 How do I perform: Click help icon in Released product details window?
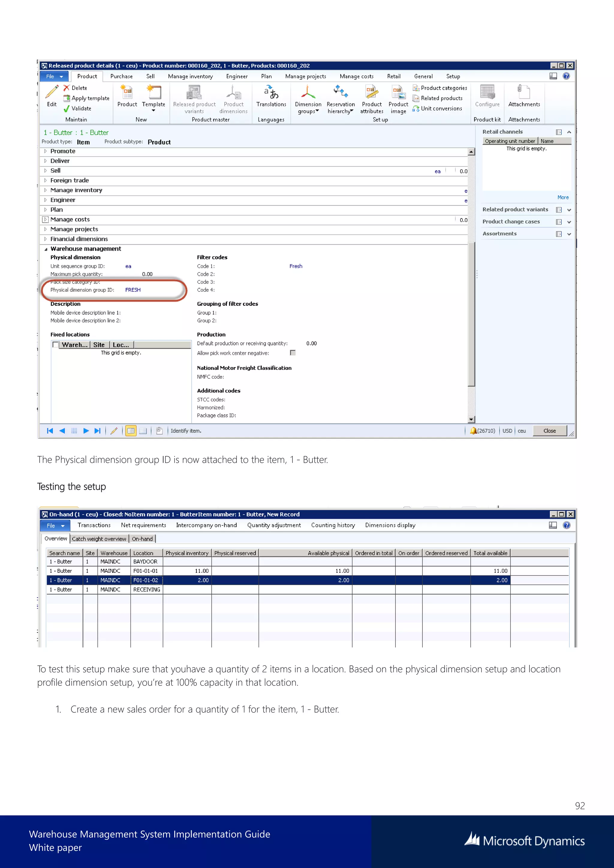566,76
